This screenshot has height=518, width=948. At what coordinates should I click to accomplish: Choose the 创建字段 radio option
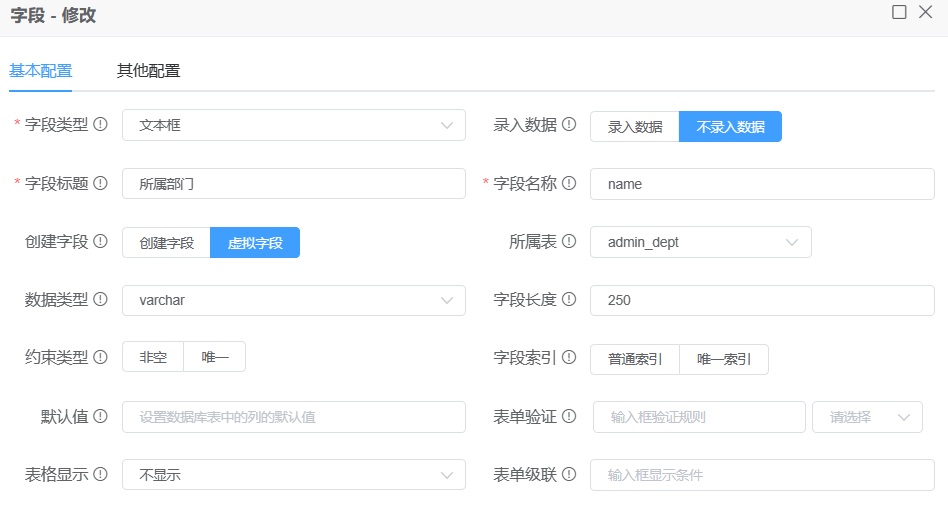click(167, 243)
